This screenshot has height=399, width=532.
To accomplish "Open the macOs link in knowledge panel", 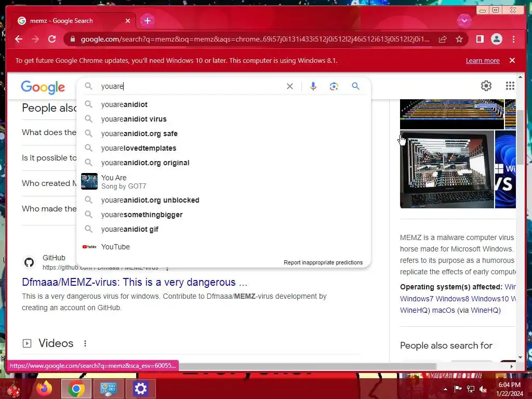I will (x=443, y=311).
